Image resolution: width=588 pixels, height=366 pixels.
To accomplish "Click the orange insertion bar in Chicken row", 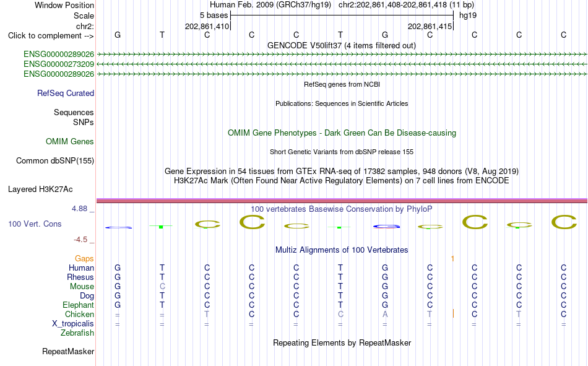I will coord(453,313).
